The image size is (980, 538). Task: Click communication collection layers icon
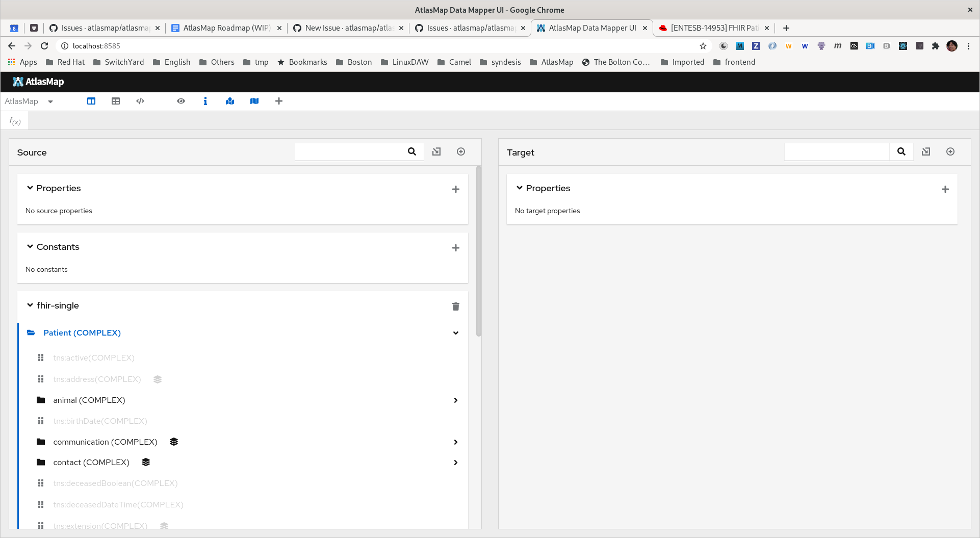(x=174, y=442)
